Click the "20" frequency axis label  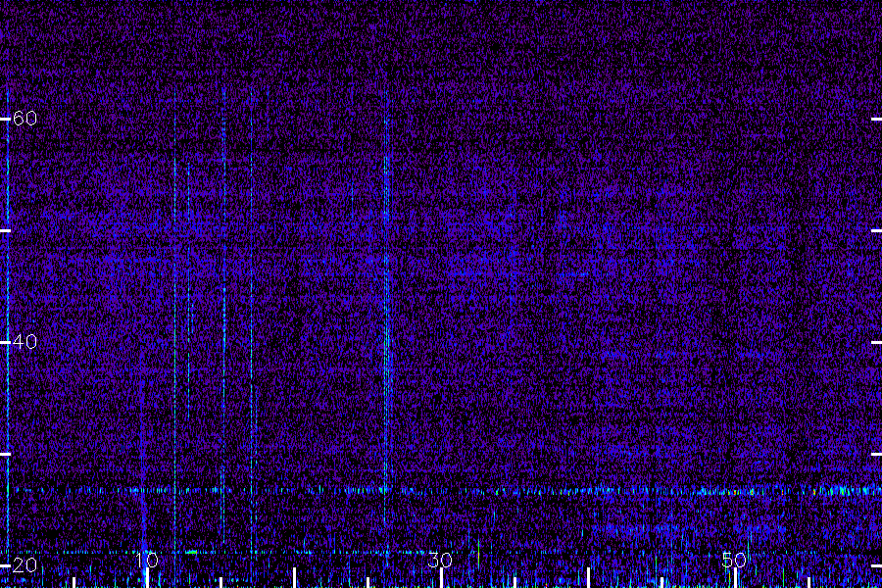pos(24,564)
